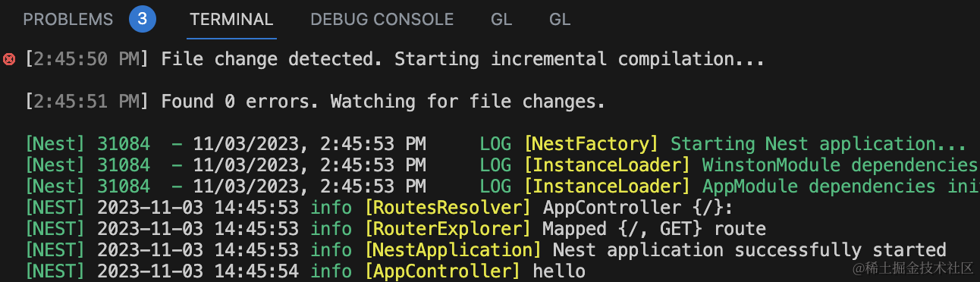This screenshot has height=282, width=980.
Task: Click 'Nest application successfully started' text
Action: [749, 250]
